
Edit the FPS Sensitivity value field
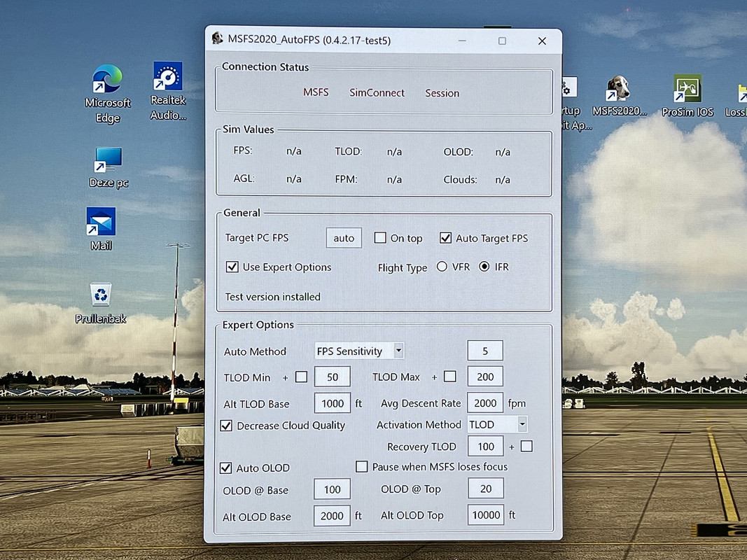point(485,351)
